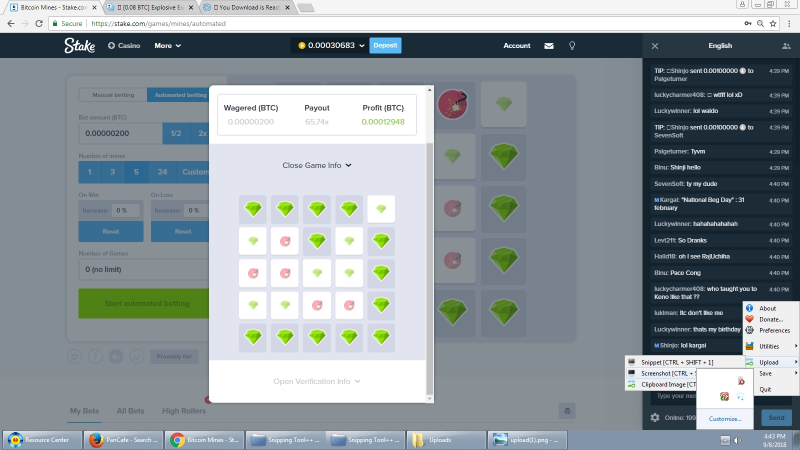Click the exploded mine tile on background board
Screen dimensions: 800x450
pos(453,104)
